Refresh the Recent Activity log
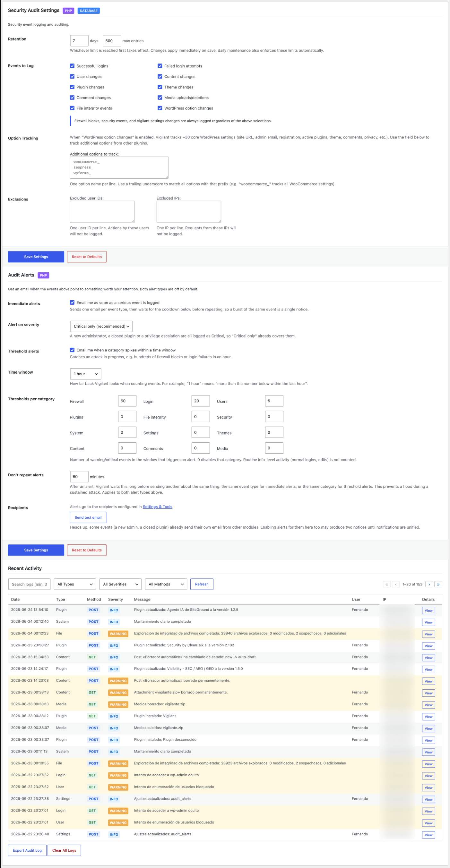The height and width of the screenshot is (868, 450). point(202,584)
